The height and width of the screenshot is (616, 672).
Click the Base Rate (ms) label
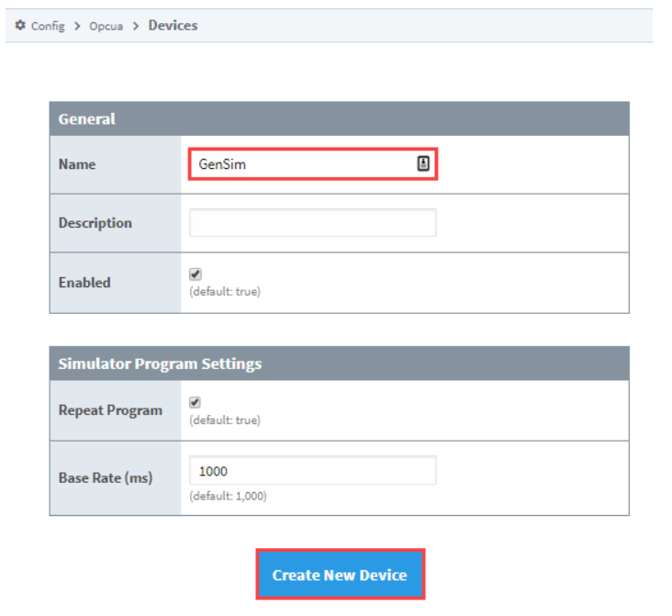tap(106, 477)
